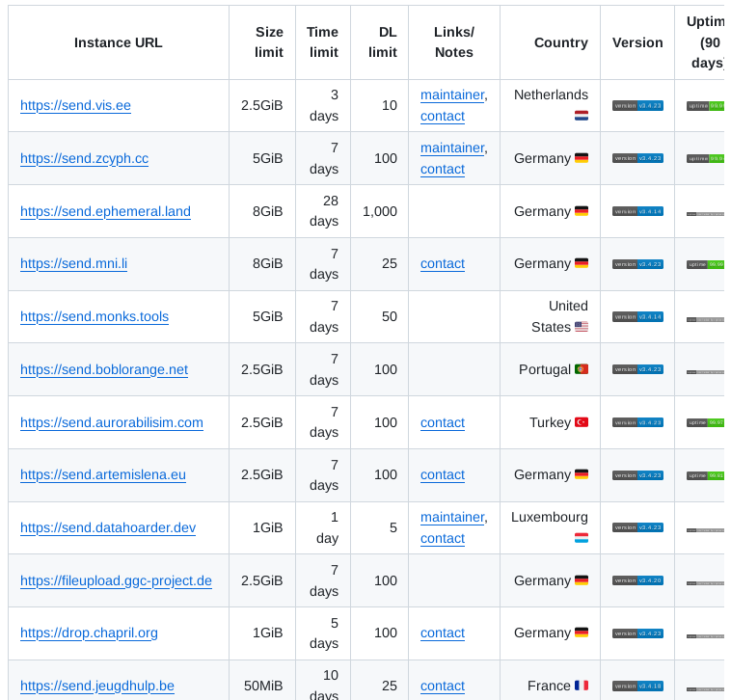Open the https://send.monks.tools link
The height and width of the screenshot is (700, 731).
pos(95,316)
